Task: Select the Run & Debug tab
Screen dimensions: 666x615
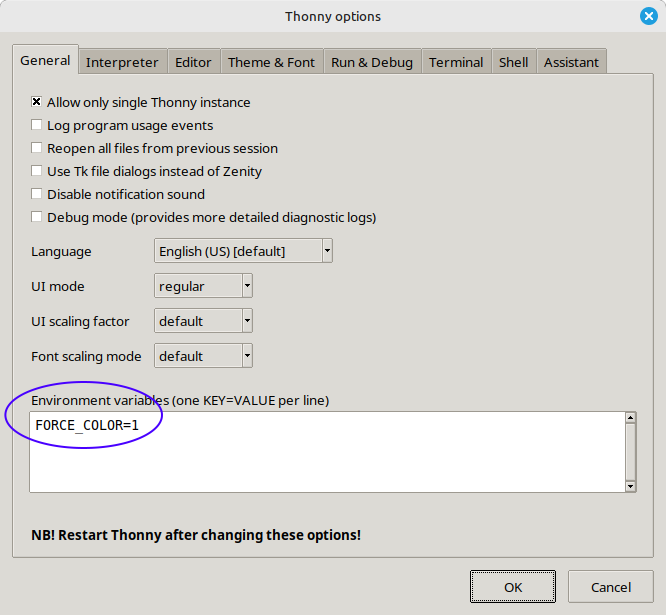Action: click(372, 62)
